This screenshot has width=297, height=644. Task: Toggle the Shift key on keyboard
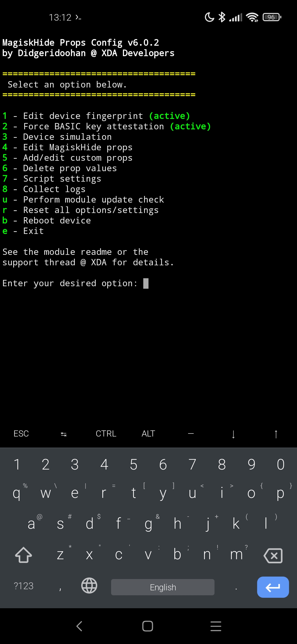coord(23,555)
